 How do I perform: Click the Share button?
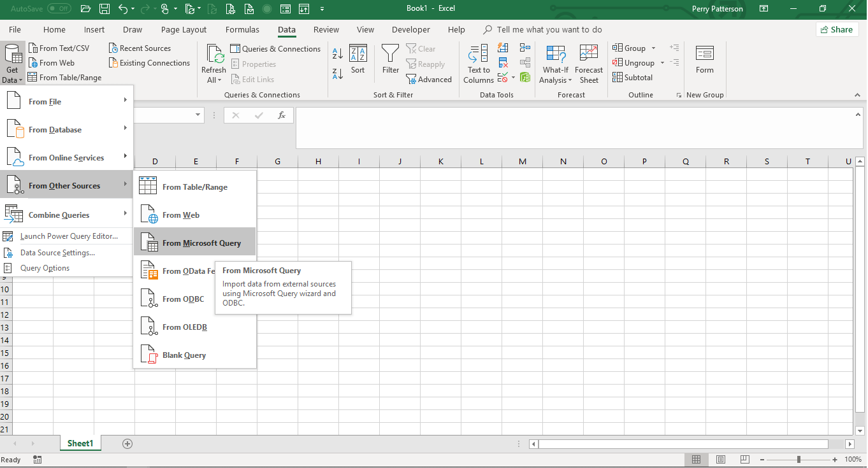[x=837, y=29]
